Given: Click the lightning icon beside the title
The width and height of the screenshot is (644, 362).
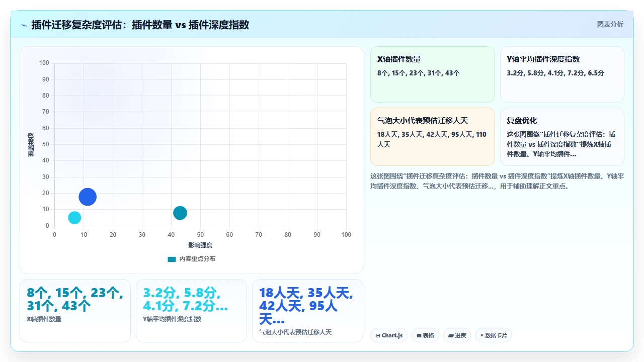Looking at the screenshot, I should 24,25.
